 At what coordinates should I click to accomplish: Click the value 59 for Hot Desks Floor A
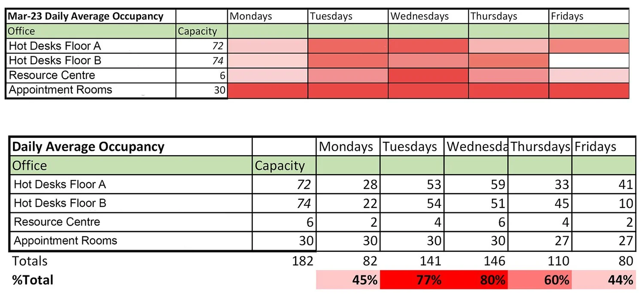[x=476, y=184]
